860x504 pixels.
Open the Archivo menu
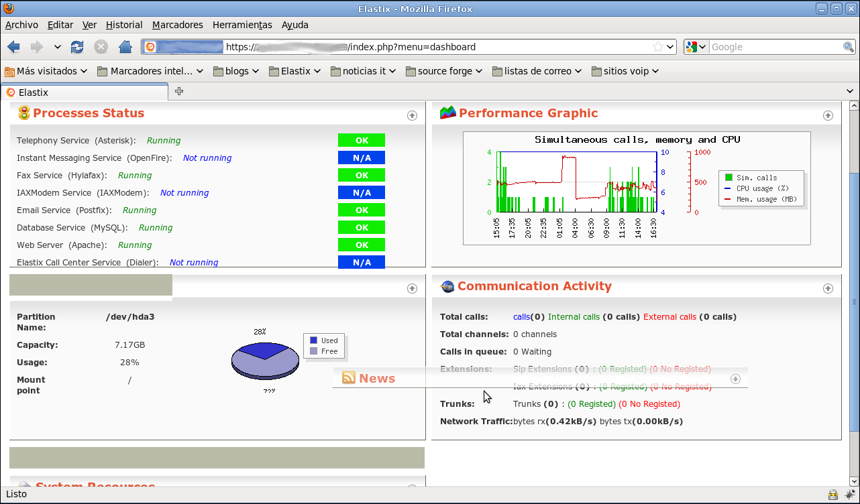(x=21, y=25)
